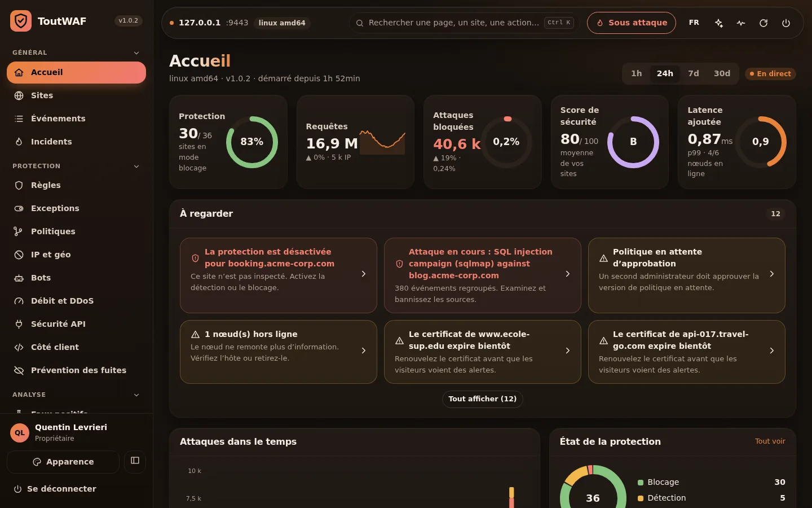Image resolution: width=812 pixels, height=508 pixels.
Task: Open the sparkle assistant icon in the top bar
Action: click(x=719, y=23)
